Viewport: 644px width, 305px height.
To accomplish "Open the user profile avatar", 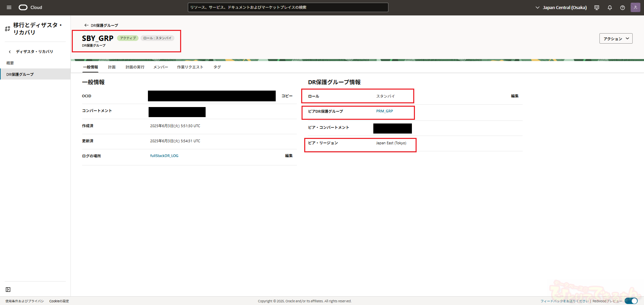I will tap(635, 7).
